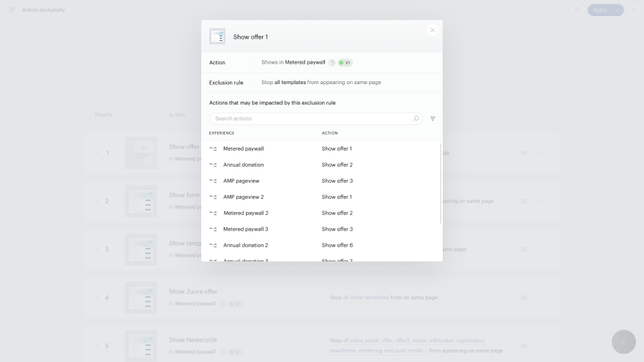Select the AMP pageview experience text

241,181
